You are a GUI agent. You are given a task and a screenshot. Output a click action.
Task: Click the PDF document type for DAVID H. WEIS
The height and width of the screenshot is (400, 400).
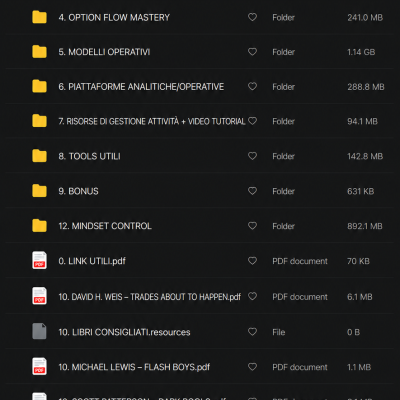coord(300,297)
